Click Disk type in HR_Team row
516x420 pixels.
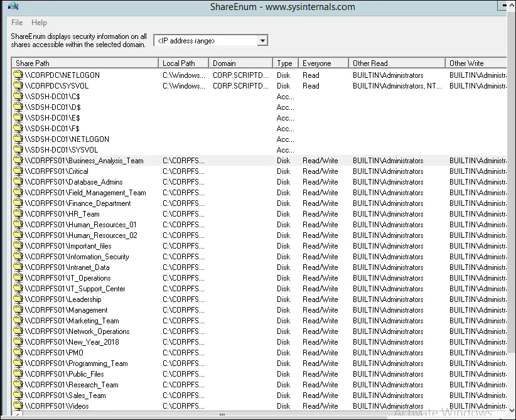[283, 214]
